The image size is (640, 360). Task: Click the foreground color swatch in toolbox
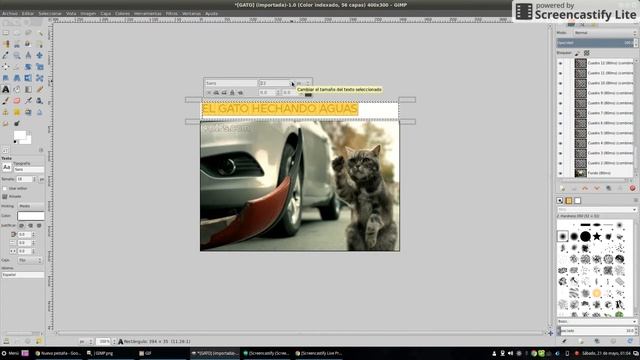click(19, 135)
